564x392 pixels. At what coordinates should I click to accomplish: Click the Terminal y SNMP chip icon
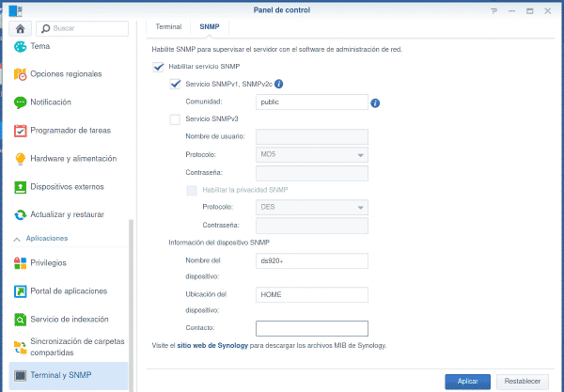click(x=20, y=375)
